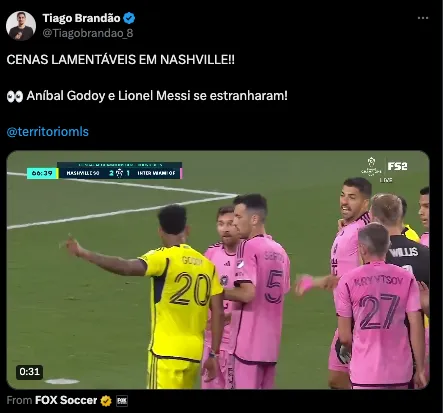This screenshot has height=413, width=443.
Task: Click the blue verified badge
Action: pos(129,18)
